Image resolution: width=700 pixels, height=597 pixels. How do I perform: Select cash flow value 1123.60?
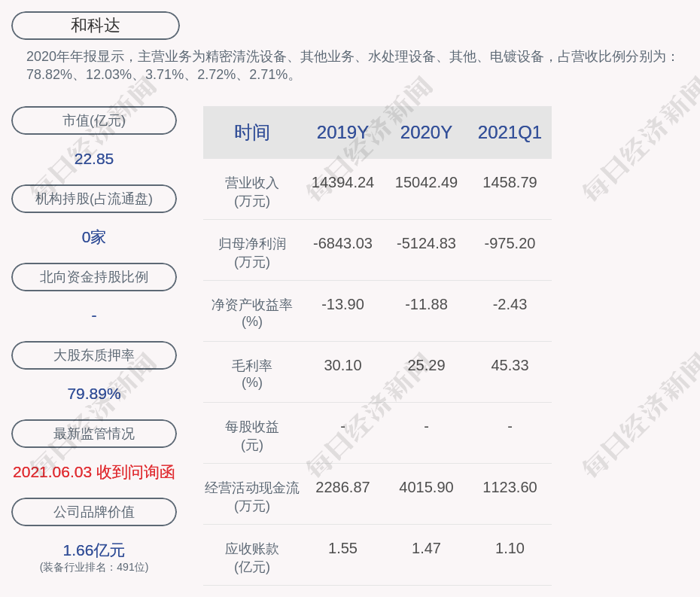510,487
